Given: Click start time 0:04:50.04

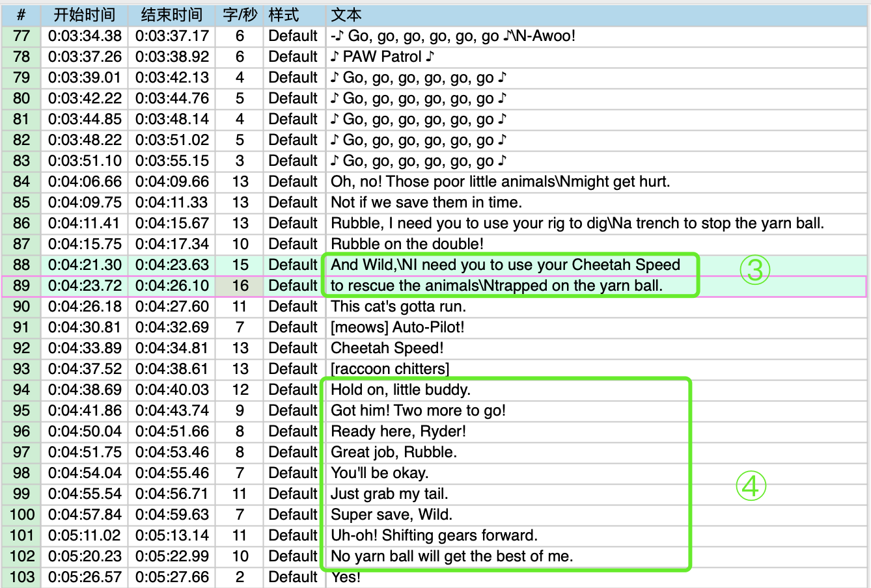Looking at the screenshot, I should [x=85, y=431].
